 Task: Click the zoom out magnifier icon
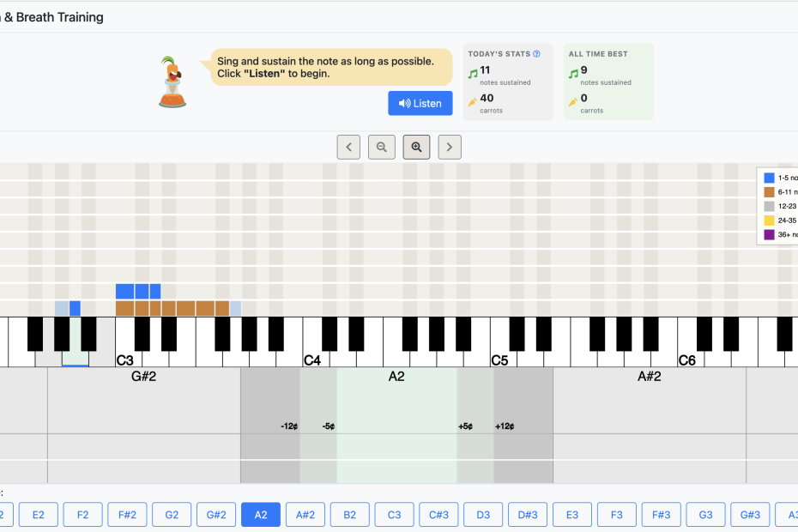pyautogui.click(x=381, y=147)
